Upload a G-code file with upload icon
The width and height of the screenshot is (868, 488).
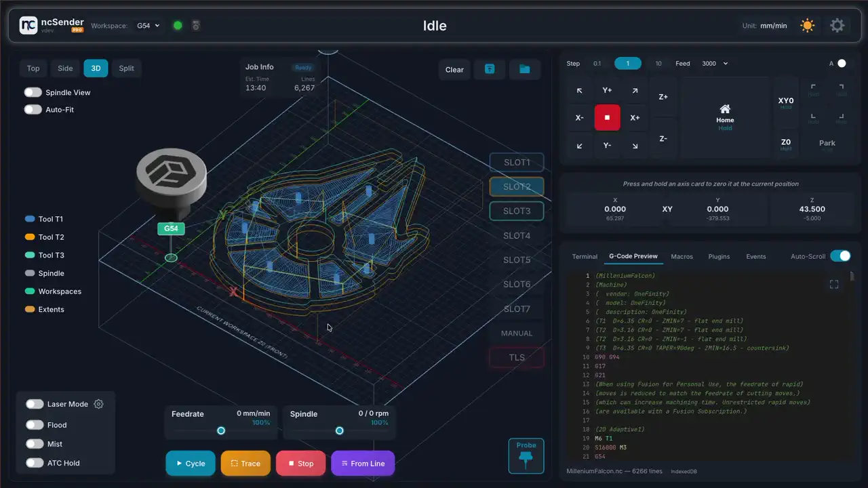pyautogui.click(x=489, y=69)
